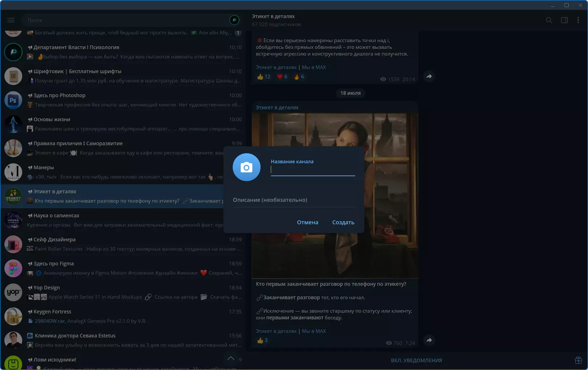
Task: Toggle the right info sidebar panel icon
Action: coord(564,20)
